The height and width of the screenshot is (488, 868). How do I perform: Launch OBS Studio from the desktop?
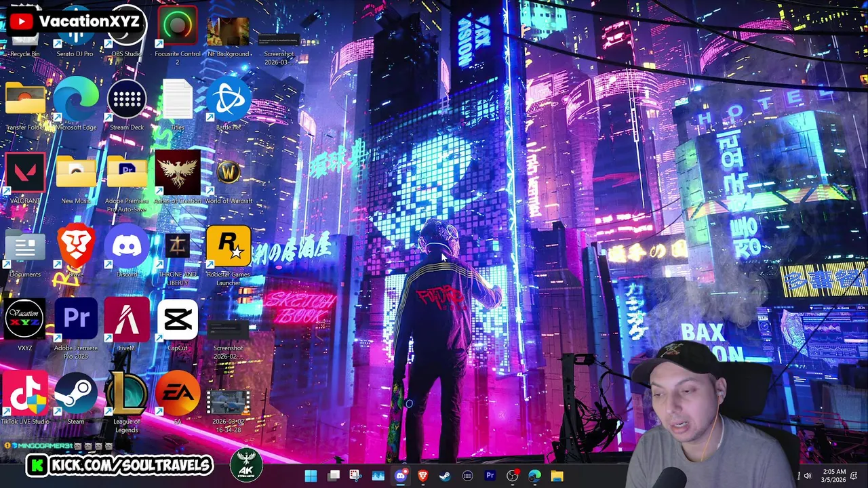126,33
